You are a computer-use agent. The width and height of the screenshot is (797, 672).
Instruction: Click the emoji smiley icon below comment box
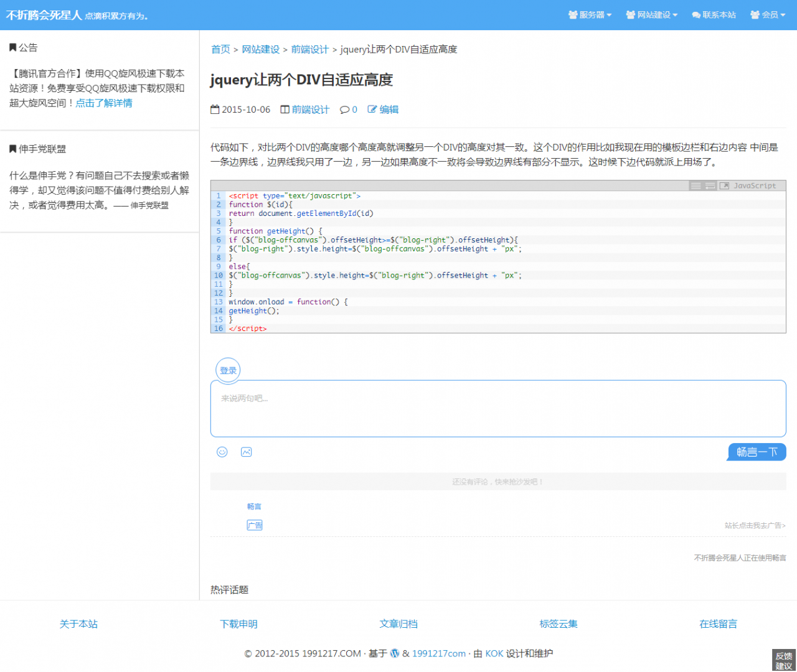[x=222, y=452]
